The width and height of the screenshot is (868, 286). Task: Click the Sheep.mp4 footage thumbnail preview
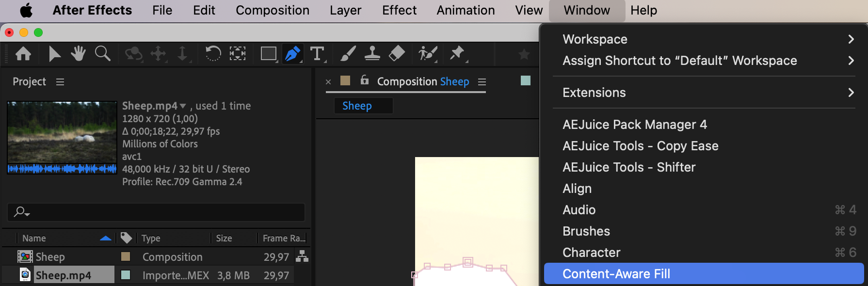click(x=62, y=138)
